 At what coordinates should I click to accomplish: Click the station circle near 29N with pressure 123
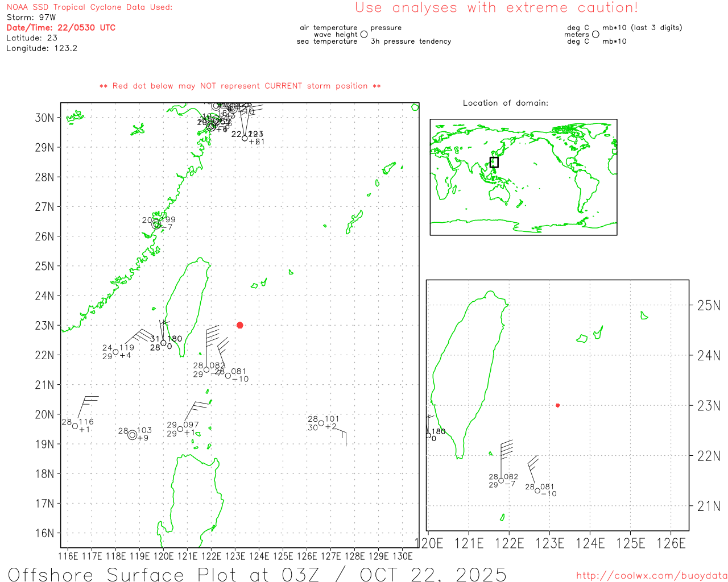point(245,138)
